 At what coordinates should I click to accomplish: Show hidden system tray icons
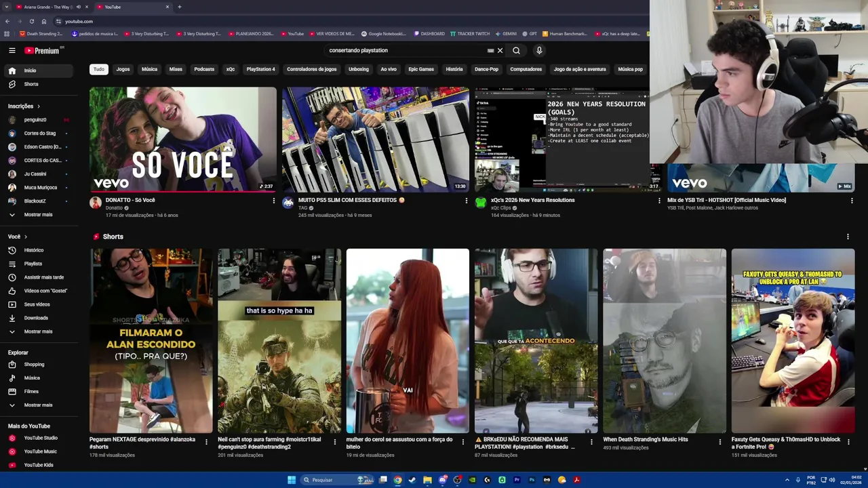(x=787, y=480)
